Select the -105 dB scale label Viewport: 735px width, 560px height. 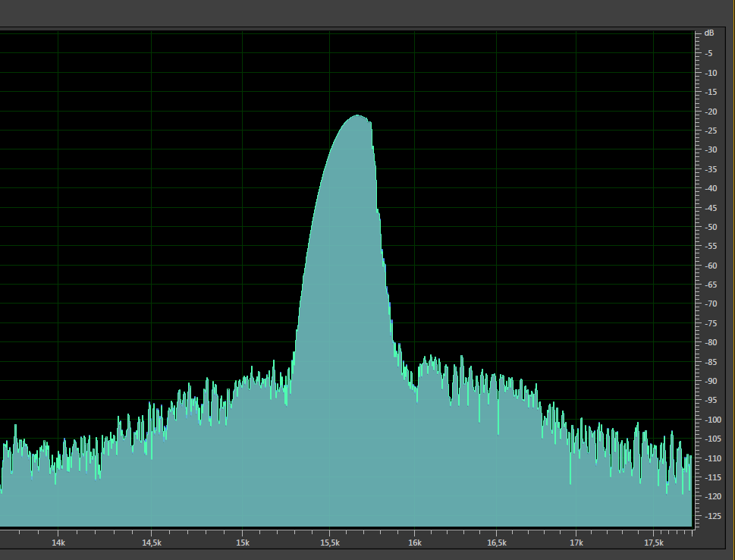712,439
